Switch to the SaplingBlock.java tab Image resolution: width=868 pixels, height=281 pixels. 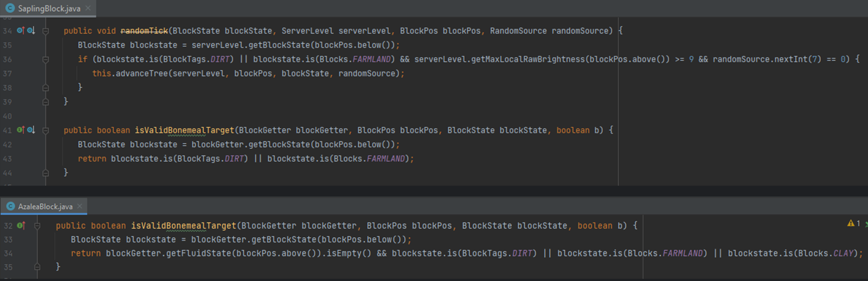(49, 8)
